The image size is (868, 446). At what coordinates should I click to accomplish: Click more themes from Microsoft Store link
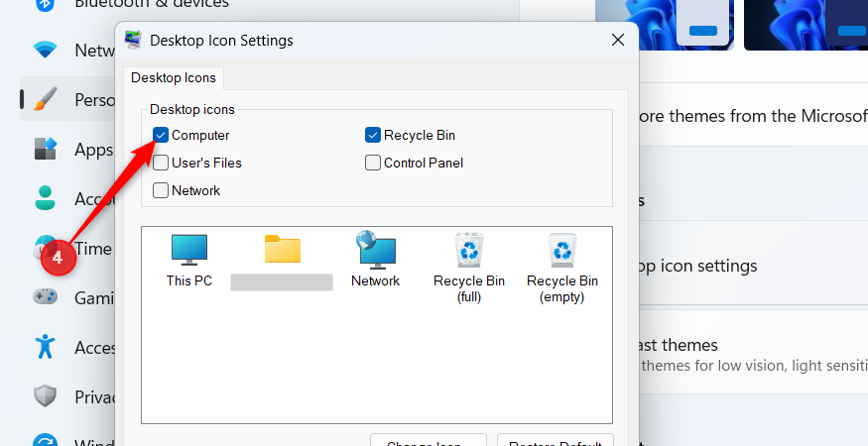click(x=753, y=116)
